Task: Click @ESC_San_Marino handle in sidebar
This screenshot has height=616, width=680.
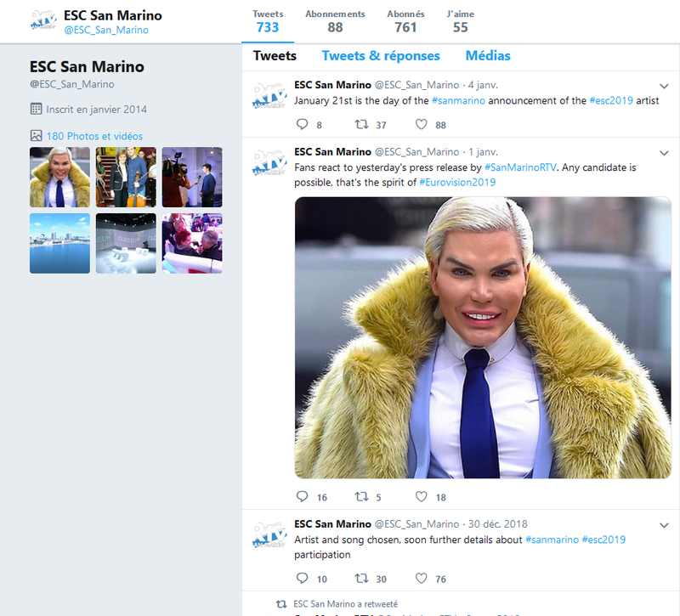Action: pos(72,84)
